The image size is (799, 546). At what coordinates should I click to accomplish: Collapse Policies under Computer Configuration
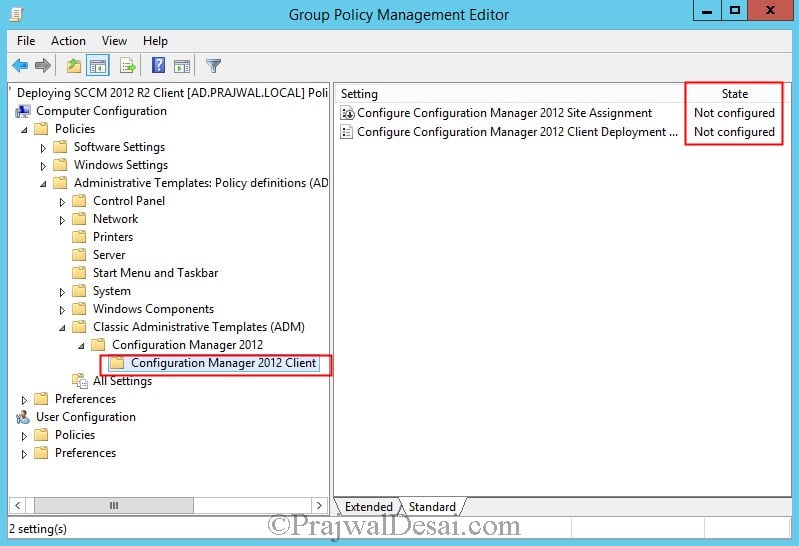24,130
